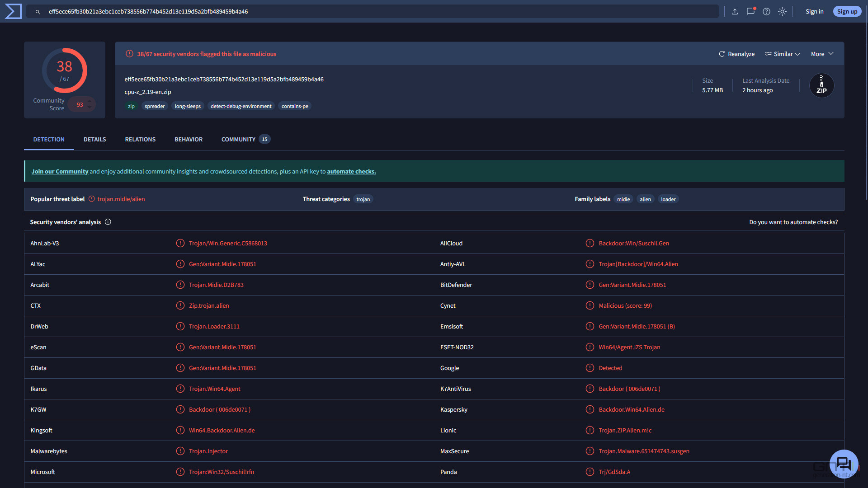Toggle the light/dark theme sun icon
This screenshot has width=868, height=488.
[x=782, y=12]
